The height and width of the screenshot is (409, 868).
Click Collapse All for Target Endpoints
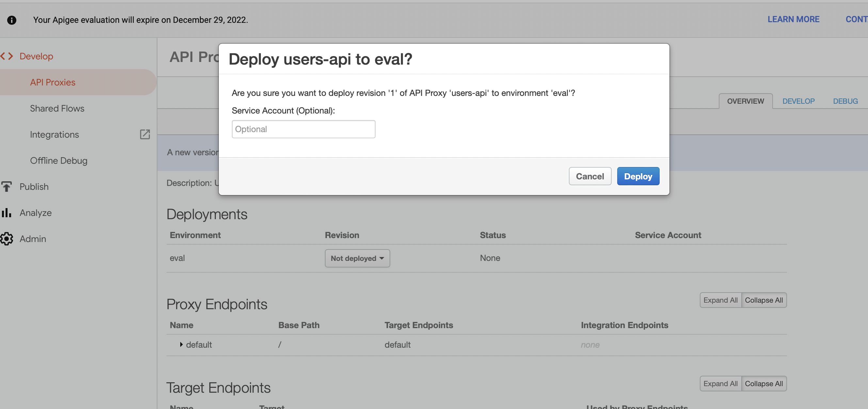pos(764,384)
